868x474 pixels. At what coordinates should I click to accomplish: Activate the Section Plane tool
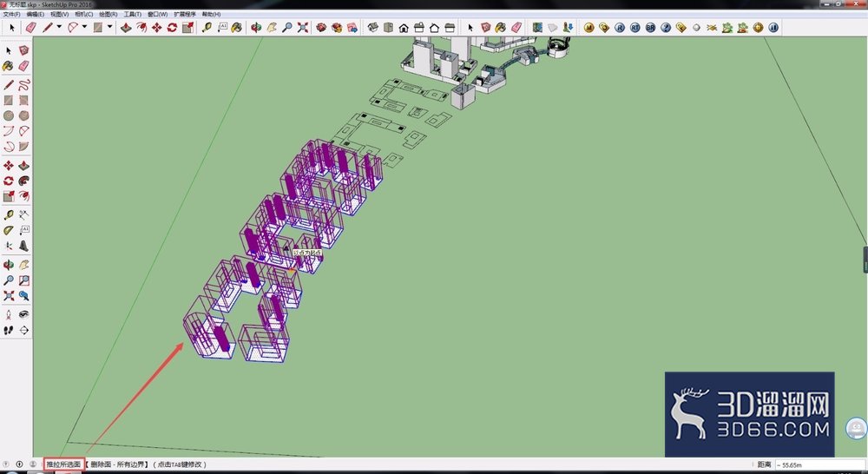pyautogui.click(x=23, y=330)
